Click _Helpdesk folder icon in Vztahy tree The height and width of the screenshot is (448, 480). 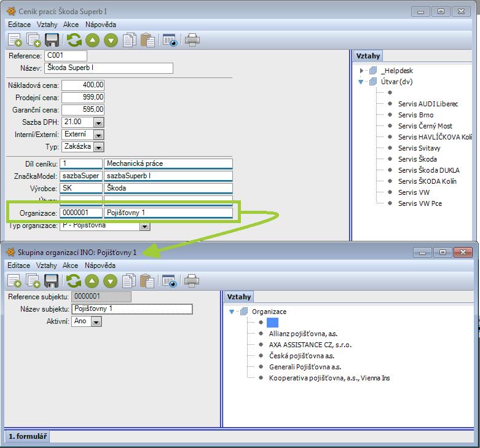373,71
